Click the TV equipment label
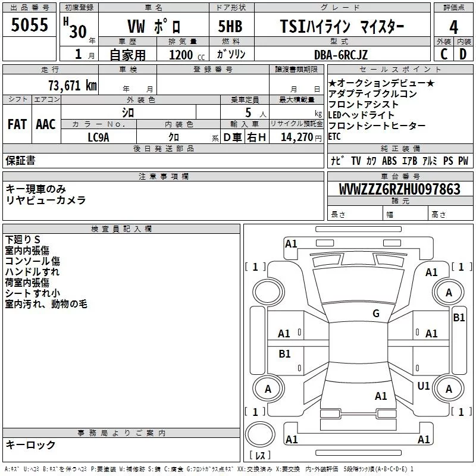Screen dimensions: 476x476 356,161
